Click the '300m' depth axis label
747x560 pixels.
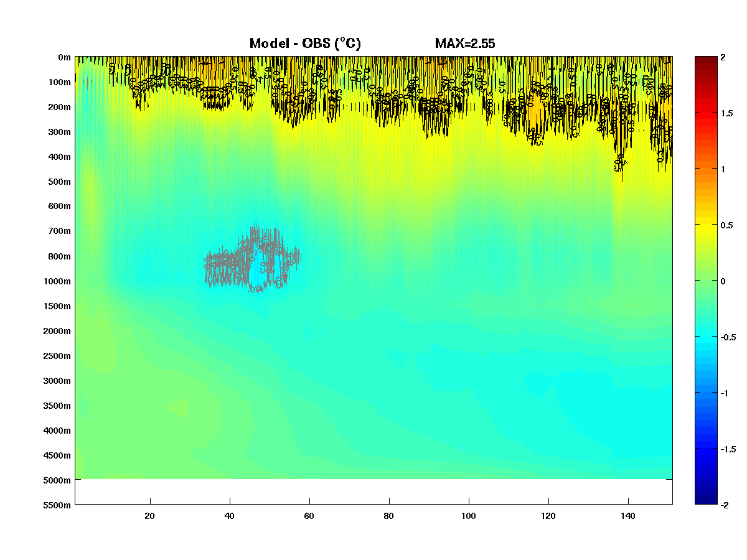60,132
